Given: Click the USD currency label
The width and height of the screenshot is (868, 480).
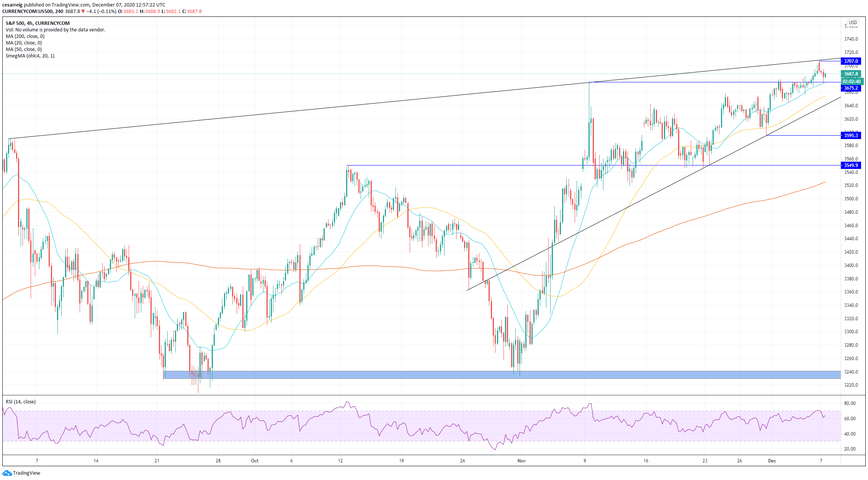Looking at the screenshot, I should pos(853,23).
